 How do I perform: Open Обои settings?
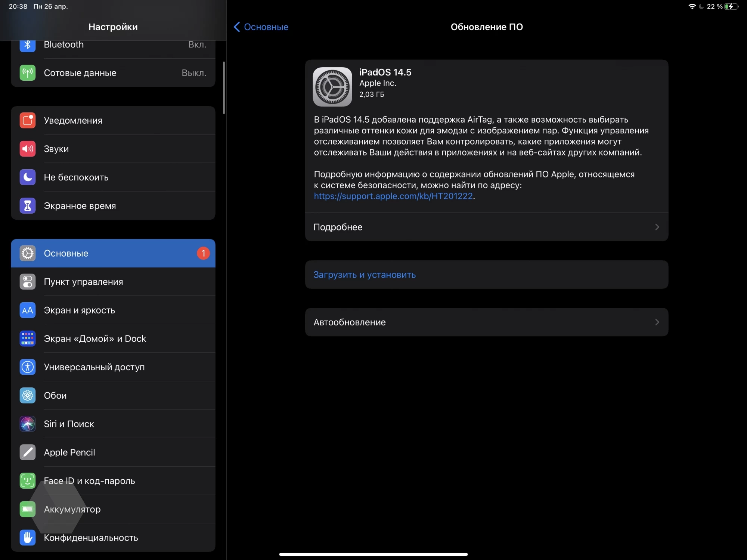click(113, 395)
